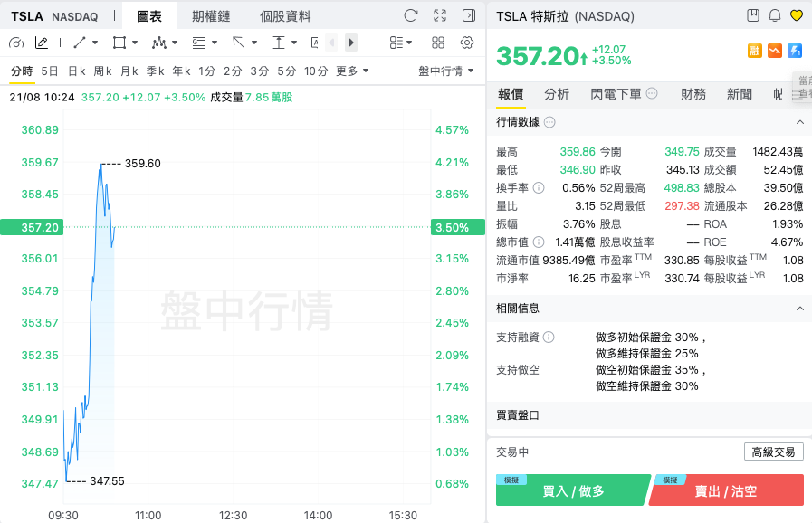This screenshot has height=523, width=812.
Task: Select 年k timeframe
Action: (181, 71)
